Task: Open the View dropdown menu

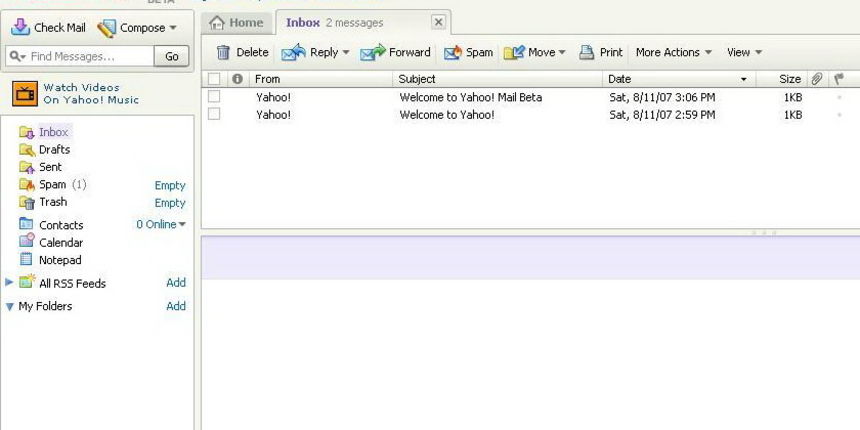Action: (744, 53)
